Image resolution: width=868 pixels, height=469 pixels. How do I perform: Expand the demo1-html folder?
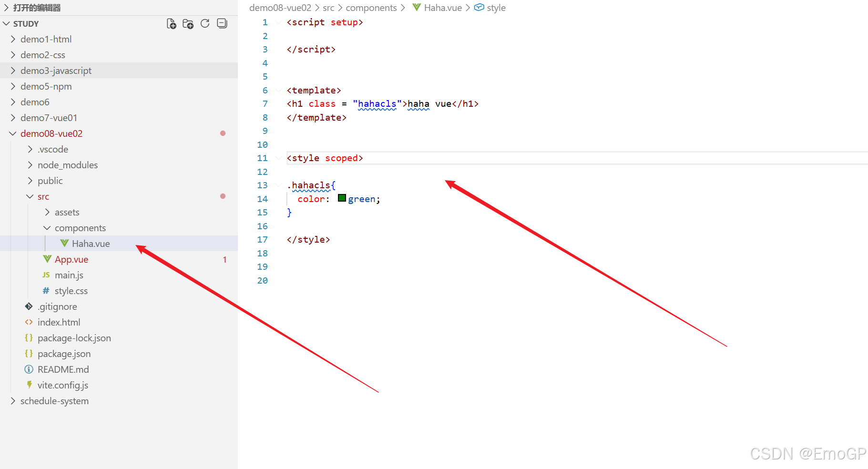13,39
